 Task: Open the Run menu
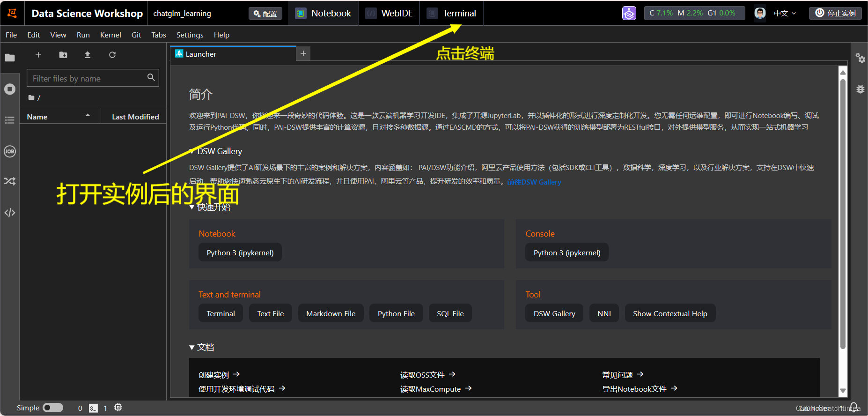83,35
